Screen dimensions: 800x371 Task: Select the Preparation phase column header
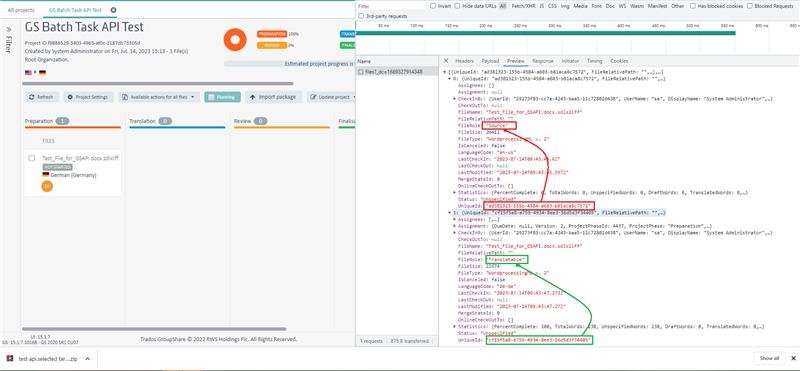click(72, 121)
